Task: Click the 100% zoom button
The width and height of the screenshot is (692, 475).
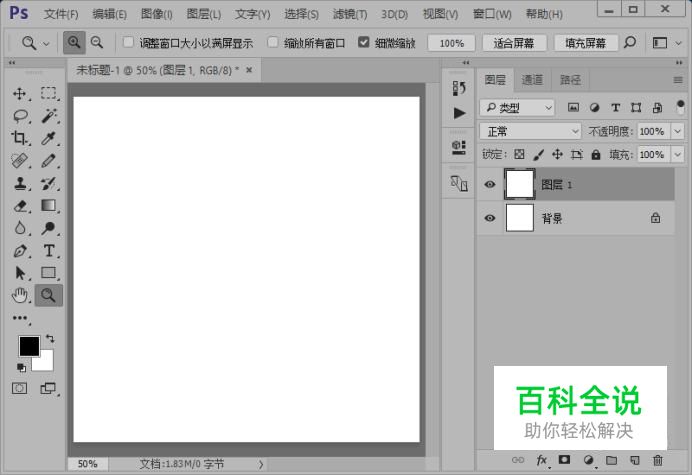Action: (x=451, y=43)
